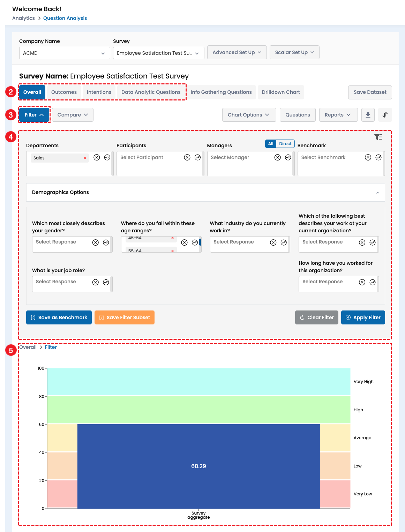
Task: Click the Apply Filter button
Action: pyautogui.click(x=363, y=317)
